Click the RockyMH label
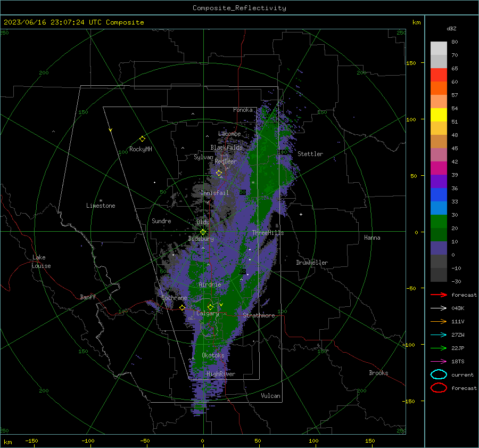 (141, 149)
